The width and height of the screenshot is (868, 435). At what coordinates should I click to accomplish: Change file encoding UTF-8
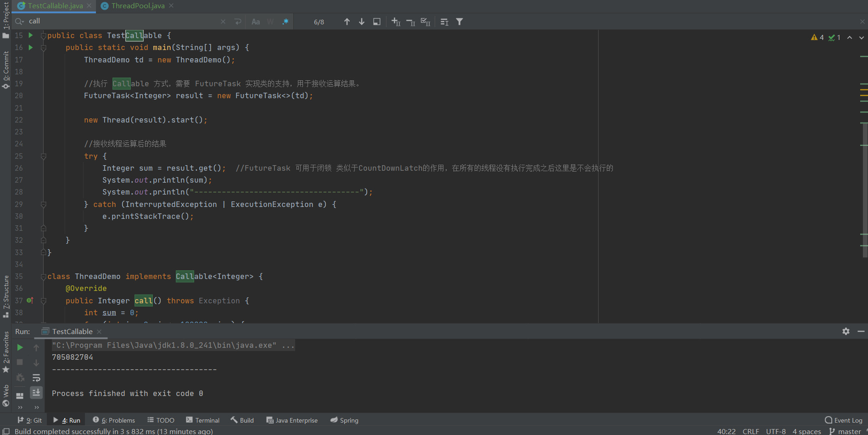776,431
